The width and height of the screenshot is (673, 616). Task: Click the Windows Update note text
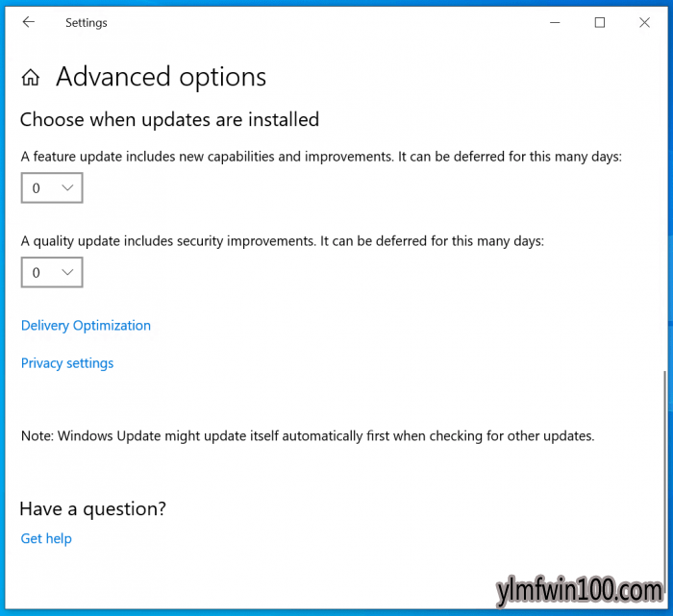coord(308,436)
